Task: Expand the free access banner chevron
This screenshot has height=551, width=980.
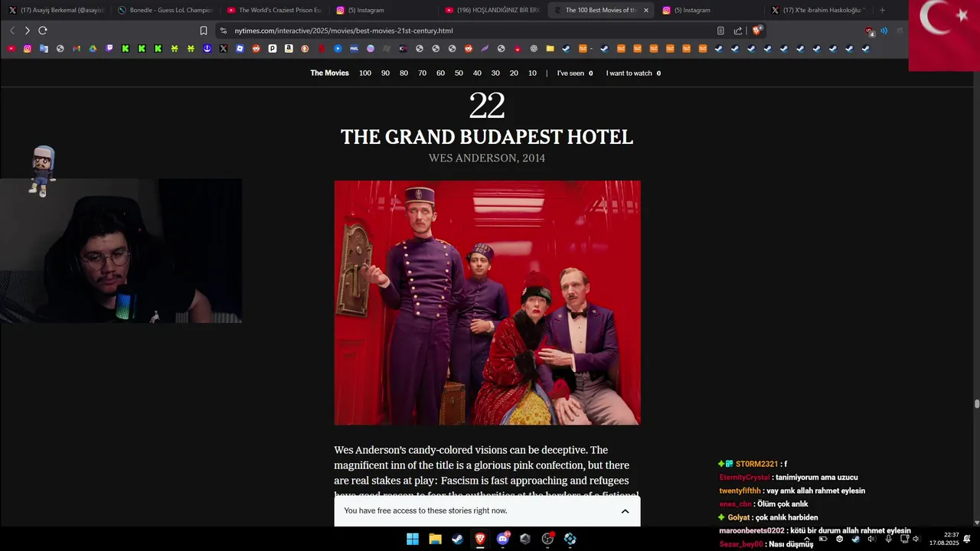Action: (625, 511)
